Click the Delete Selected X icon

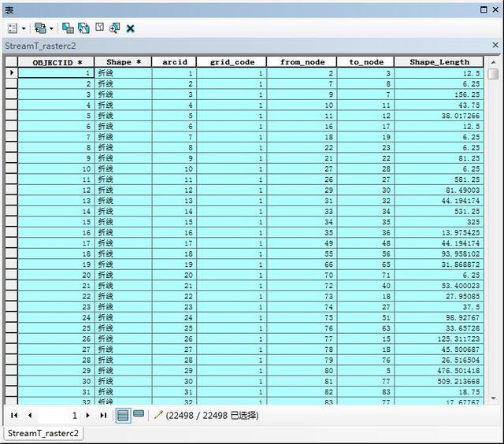(x=130, y=28)
